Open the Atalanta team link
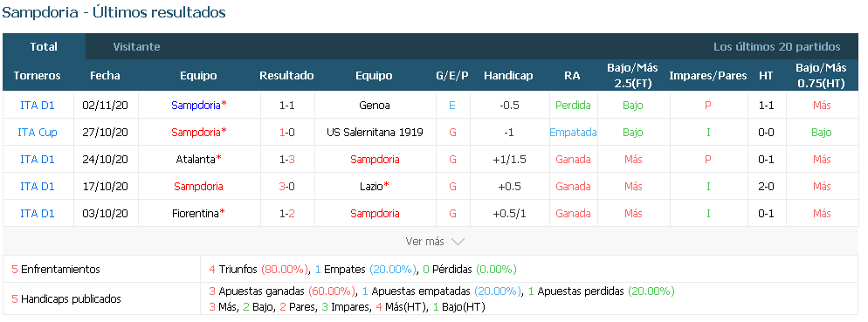Screen dimensions: 868x322 coord(196,160)
